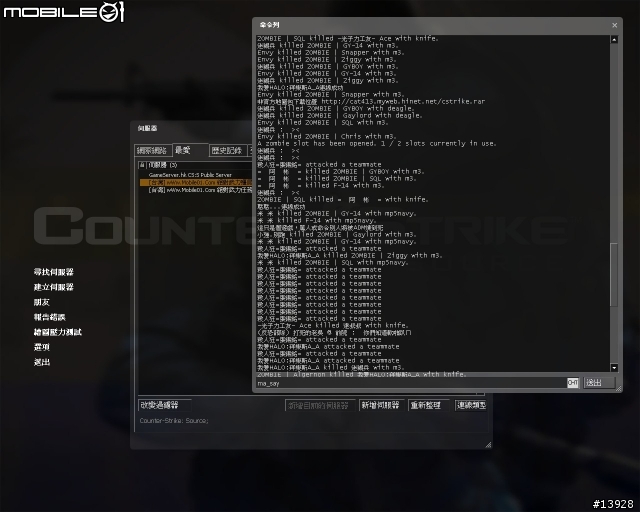Sort by Servers (3) column header

click(x=162, y=165)
